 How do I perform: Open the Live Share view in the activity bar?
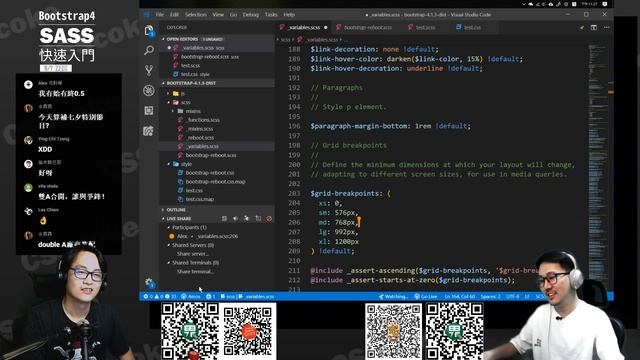[x=149, y=131]
